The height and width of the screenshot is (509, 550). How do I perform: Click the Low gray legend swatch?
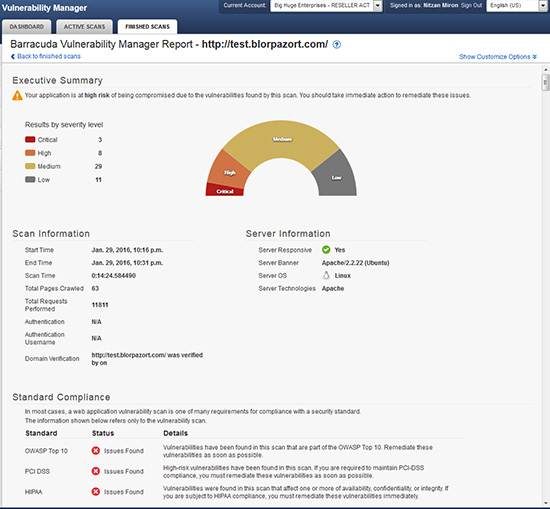[x=30, y=180]
